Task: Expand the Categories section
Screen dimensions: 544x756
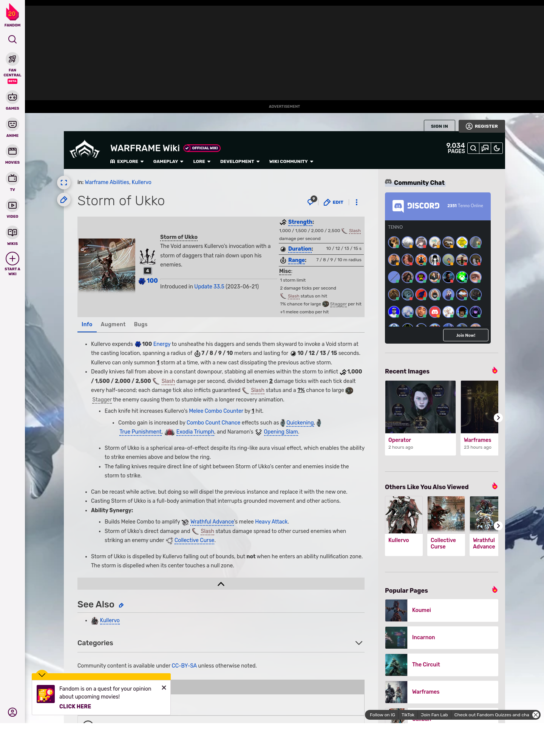Action: 359,643
